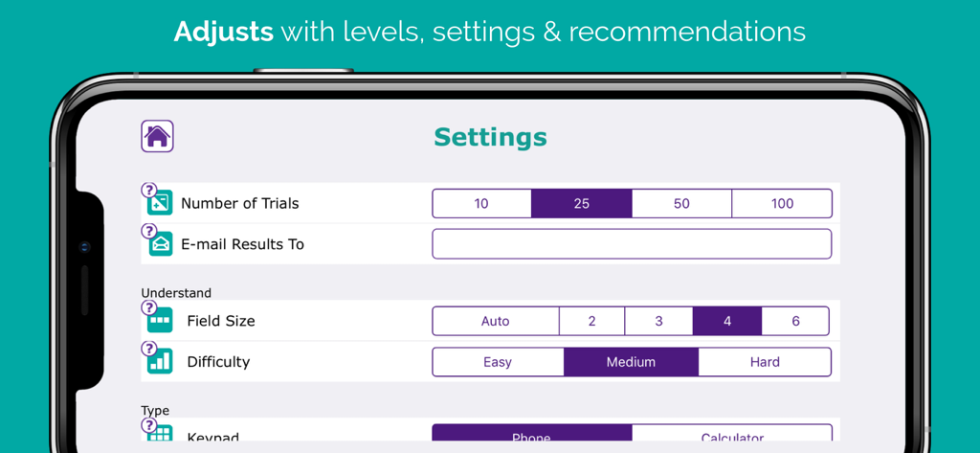This screenshot has width=980, height=453.
Task: Set field size to 2
Action: click(591, 321)
